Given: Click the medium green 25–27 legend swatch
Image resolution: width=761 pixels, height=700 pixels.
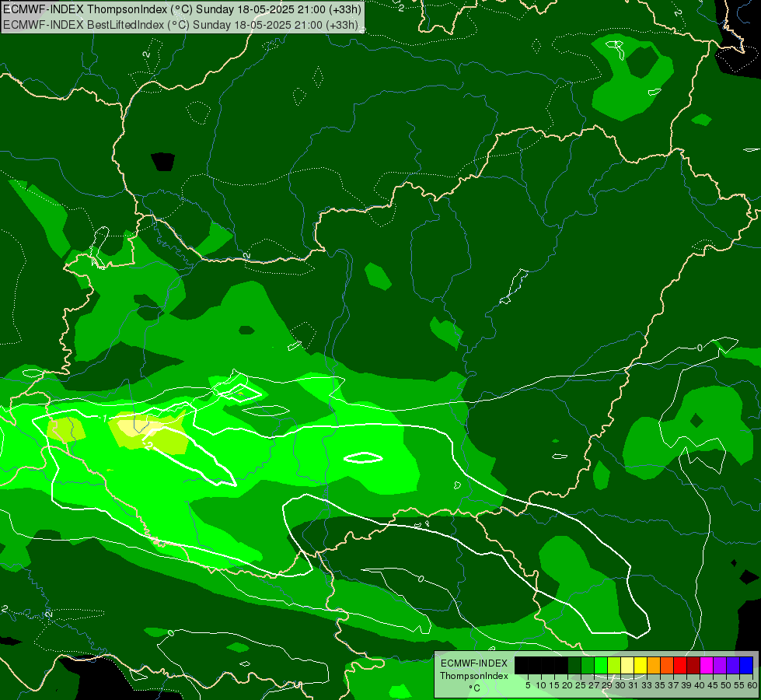Looking at the screenshot, I should coord(587,665).
